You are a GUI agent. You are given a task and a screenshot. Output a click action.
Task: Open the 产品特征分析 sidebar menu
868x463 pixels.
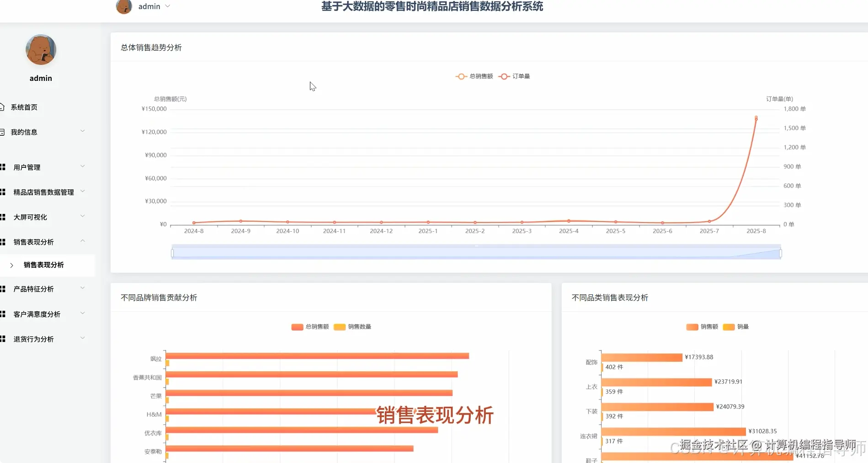[x=34, y=289]
